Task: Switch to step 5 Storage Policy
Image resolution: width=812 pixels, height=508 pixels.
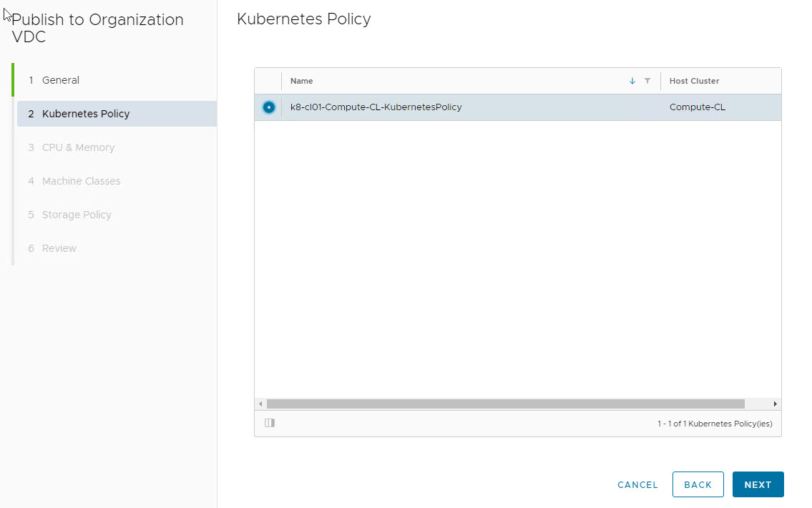Action: 77,215
